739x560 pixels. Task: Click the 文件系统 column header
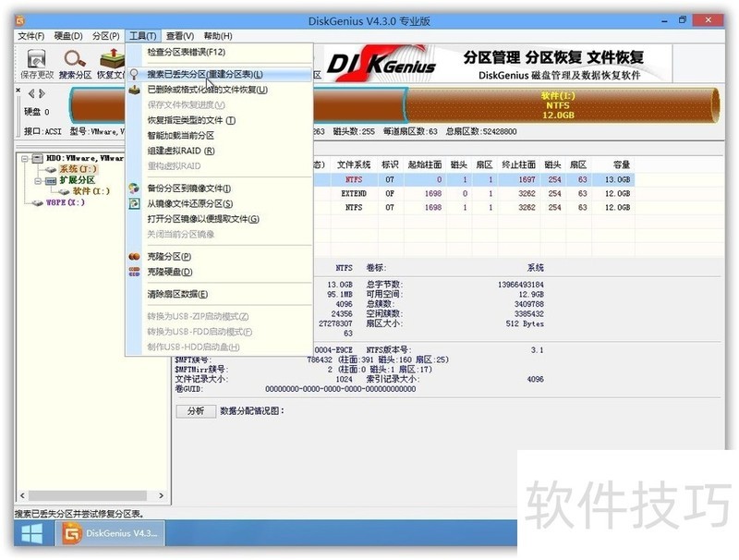[x=354, y=164]
